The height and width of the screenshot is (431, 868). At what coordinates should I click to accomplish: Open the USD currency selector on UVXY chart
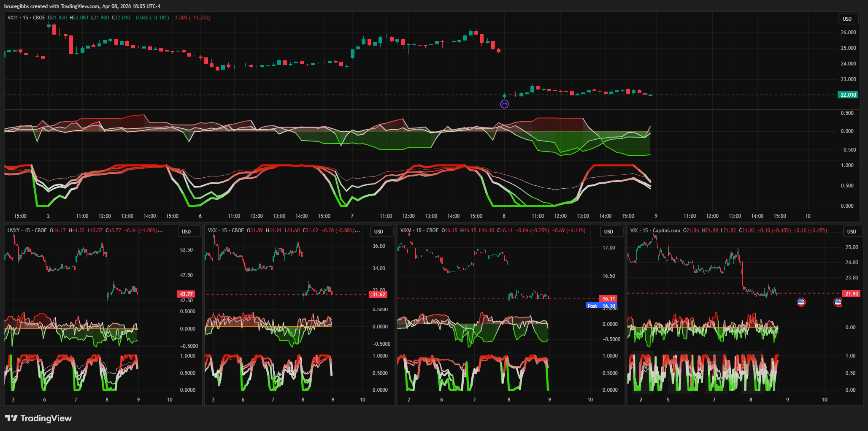click(186, 231)
